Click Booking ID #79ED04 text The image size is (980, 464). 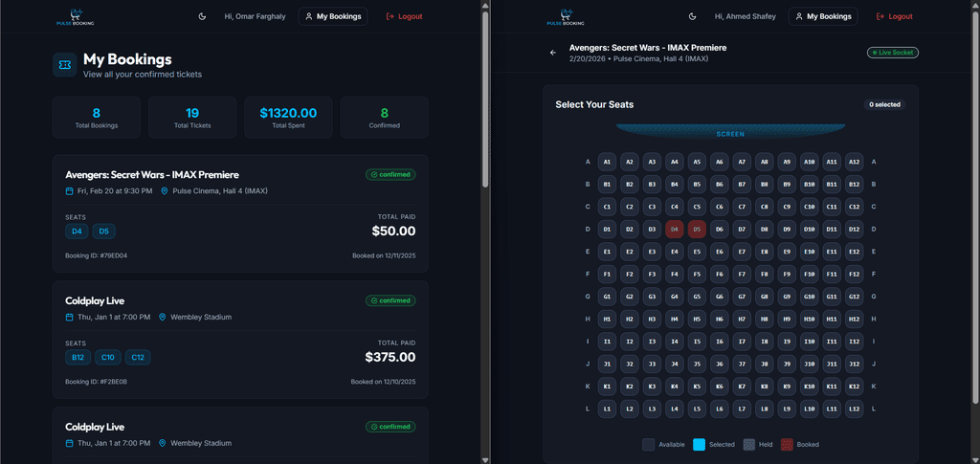(97, 255)
